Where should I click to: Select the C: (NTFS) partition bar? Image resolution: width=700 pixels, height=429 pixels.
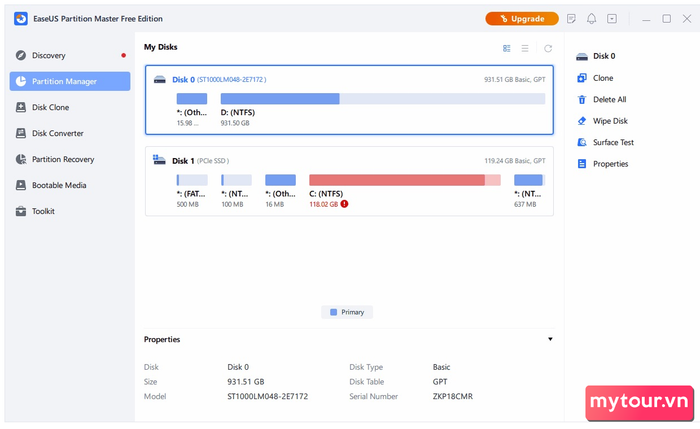tap(405, 180)
